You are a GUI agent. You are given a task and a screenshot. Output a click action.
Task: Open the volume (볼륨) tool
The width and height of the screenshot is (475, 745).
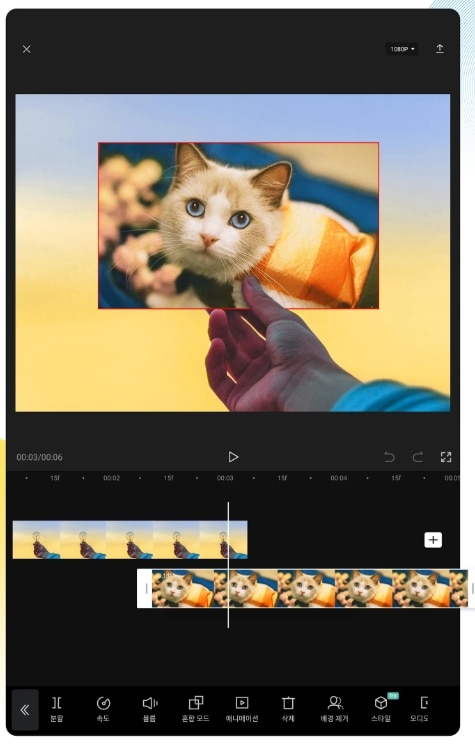150,709
